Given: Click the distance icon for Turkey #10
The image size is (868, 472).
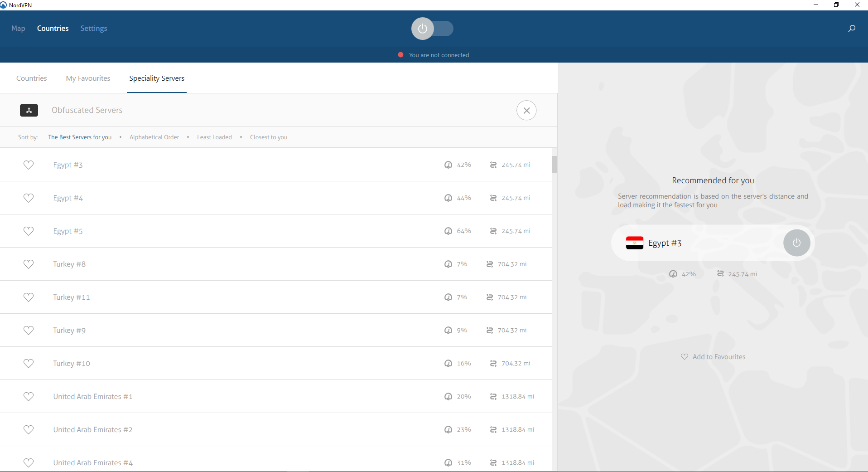Looking at the screenshot, I should coord(493,364).
